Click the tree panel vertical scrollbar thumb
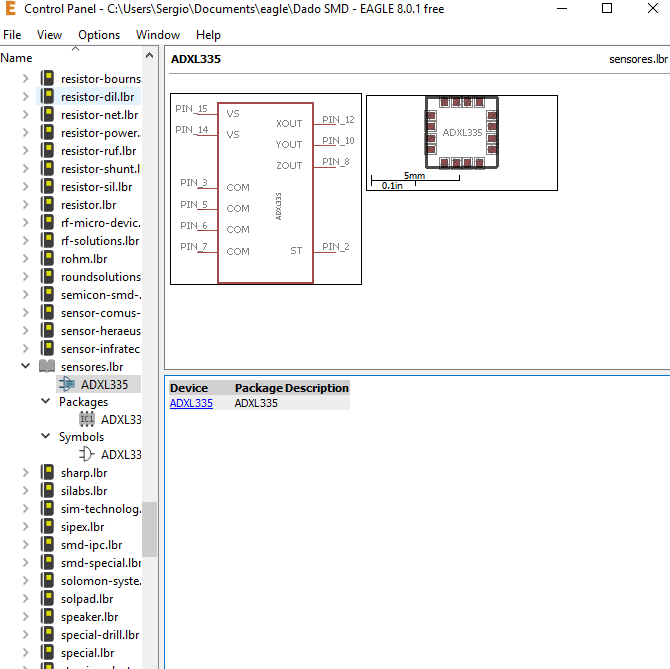670x669 pixels. coord(149,529)
